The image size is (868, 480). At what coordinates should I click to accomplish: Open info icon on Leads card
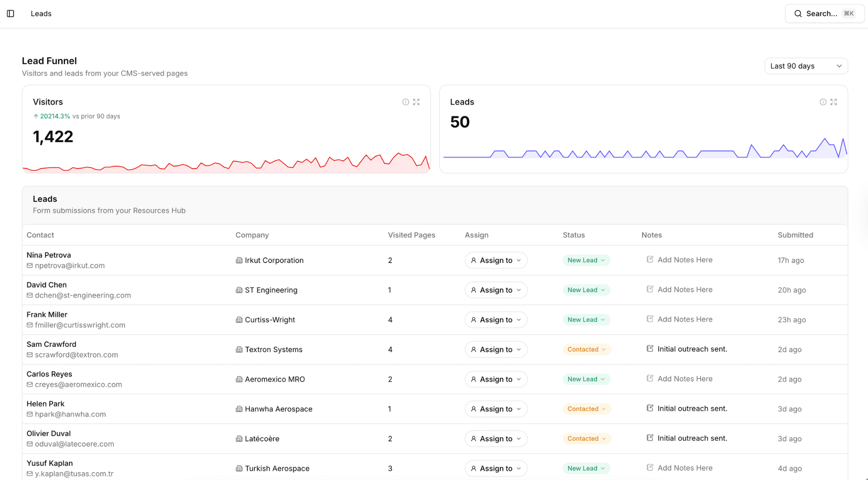pos(823,102)
